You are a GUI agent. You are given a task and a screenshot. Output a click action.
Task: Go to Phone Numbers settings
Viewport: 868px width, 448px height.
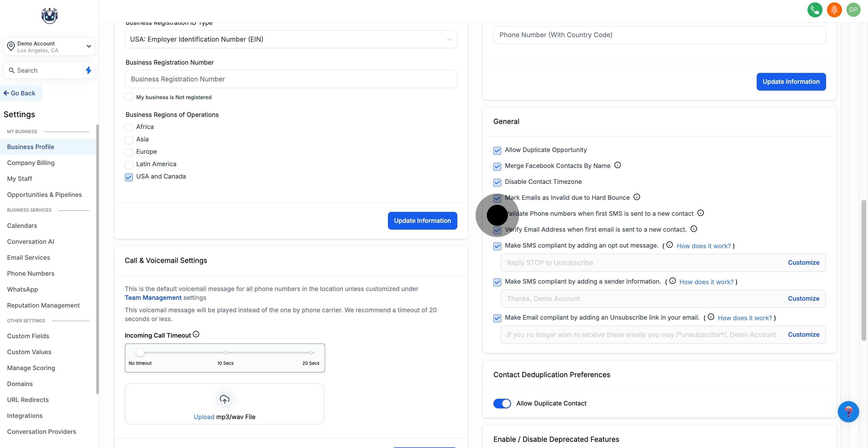(31, 273)
